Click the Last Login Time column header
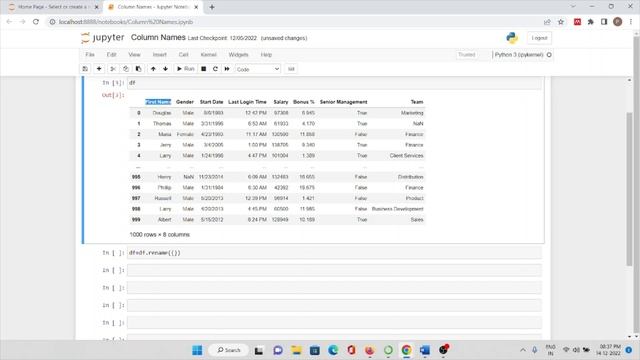 click(247, 102)
